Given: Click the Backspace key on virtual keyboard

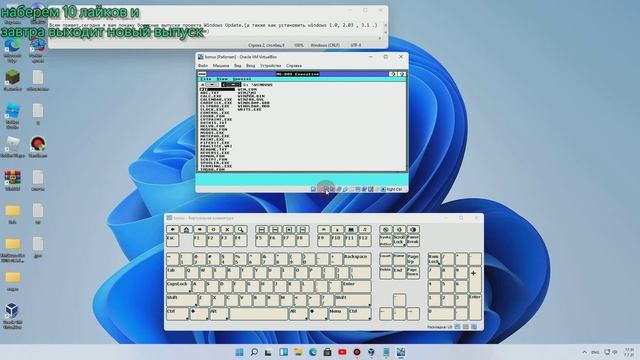Looking at the screenshot, I should 357,259.
